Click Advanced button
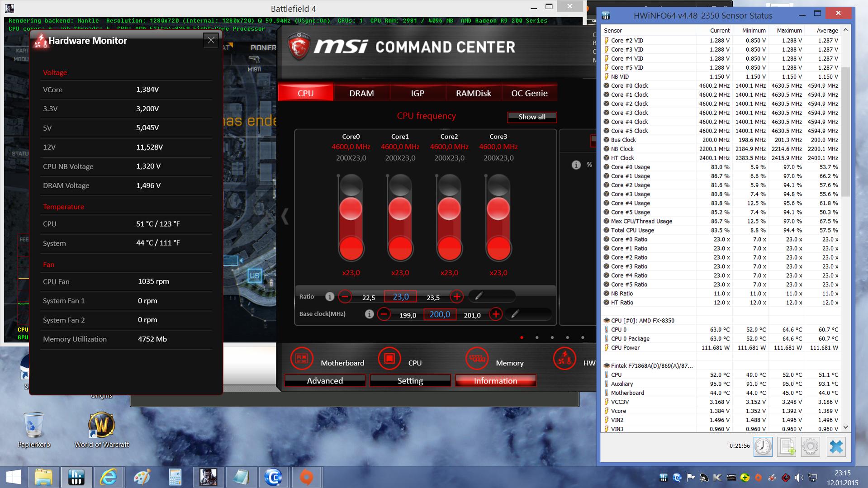The width and height of the screenshot is (868, 488). tap(325, 381)
